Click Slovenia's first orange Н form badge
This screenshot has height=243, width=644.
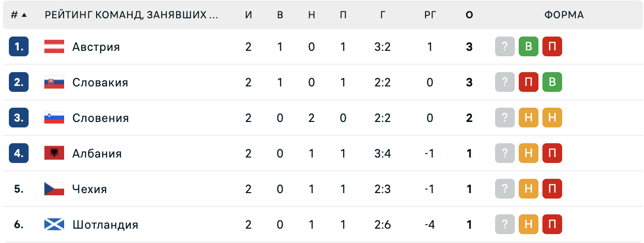coord(529,118)
